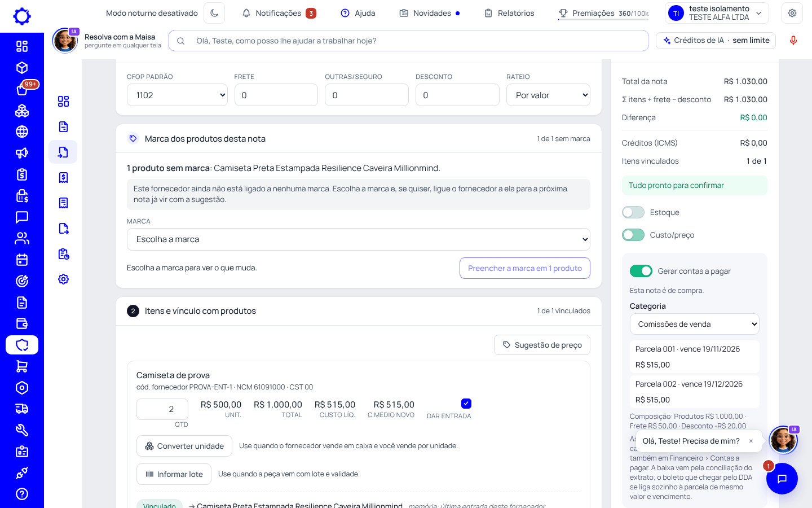This screenshot has width=812, height=508.
Task: Open the products cube icon in sidebar
Action: point(22,68)
